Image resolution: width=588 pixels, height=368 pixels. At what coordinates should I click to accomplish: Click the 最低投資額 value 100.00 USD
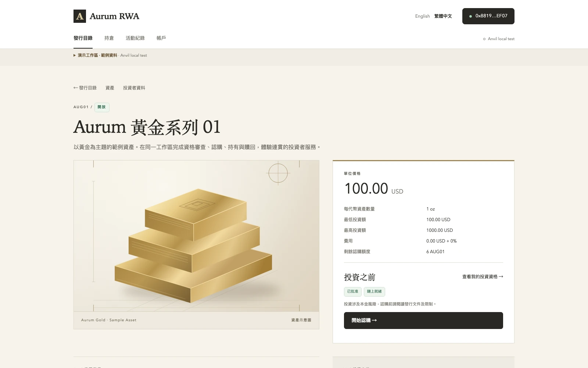pyautogui.click(x=438, y=220)
